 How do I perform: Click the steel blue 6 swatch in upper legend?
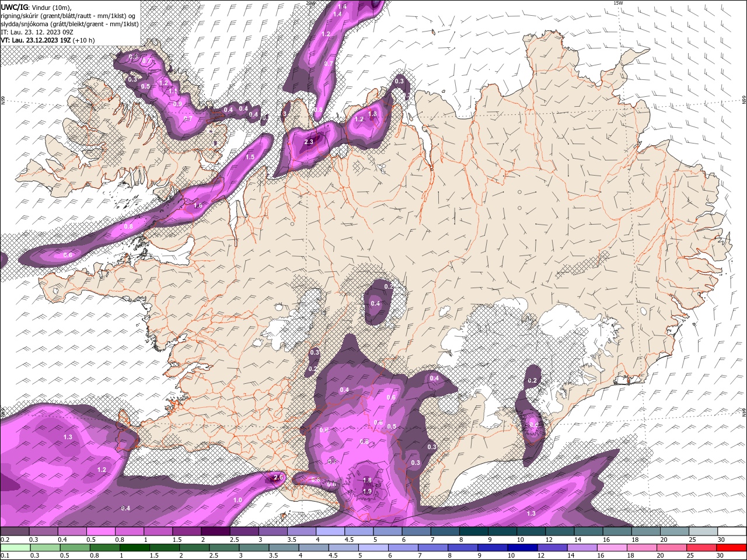tap(417, 531)
